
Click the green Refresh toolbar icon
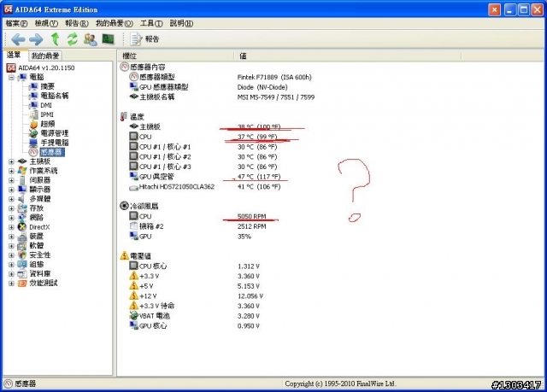coord(72,39)
